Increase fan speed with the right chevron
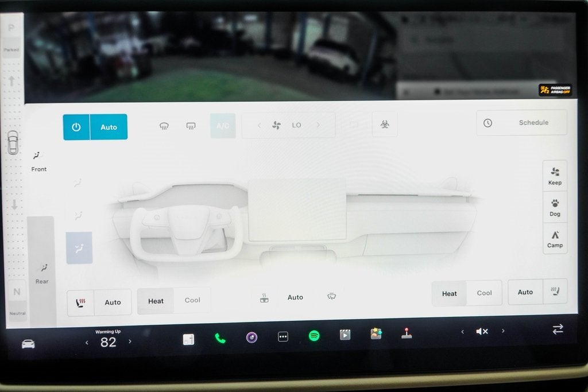588x392 pixels. pyautogui.click(x=319, y=125)
